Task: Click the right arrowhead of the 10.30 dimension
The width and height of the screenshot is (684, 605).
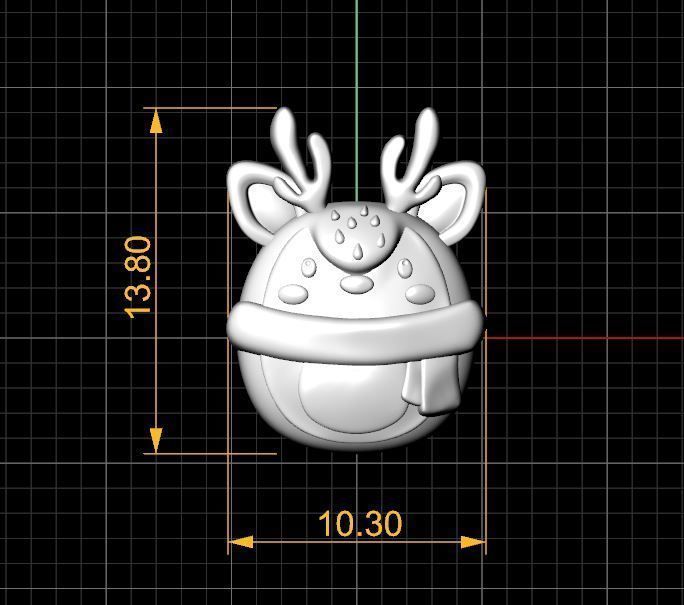Action: [473, 542]
